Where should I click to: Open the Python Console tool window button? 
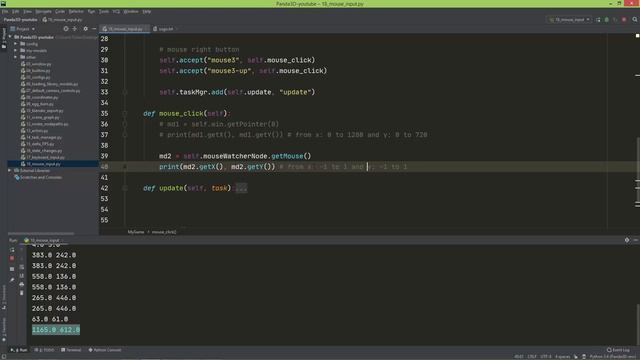click(x=105, y=350)
